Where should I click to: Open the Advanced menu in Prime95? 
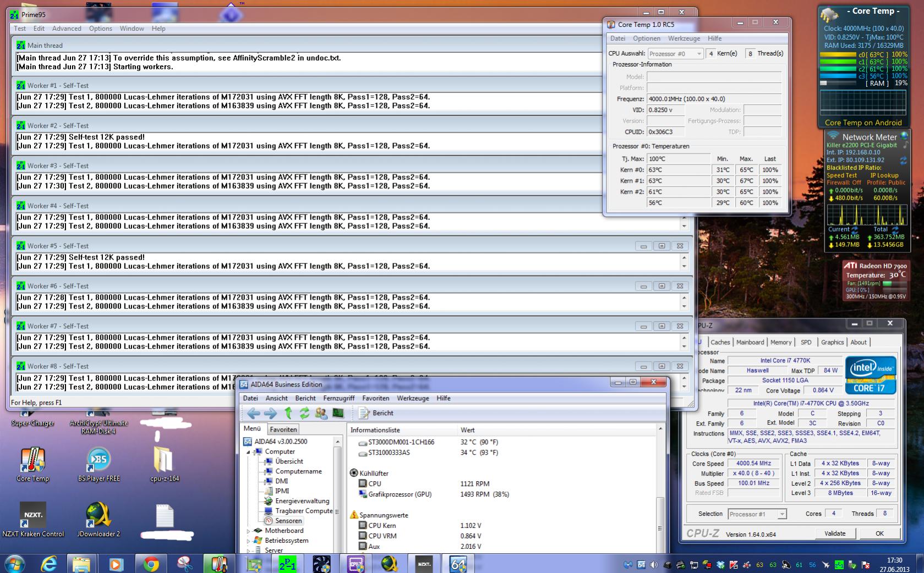pos(67,29)
